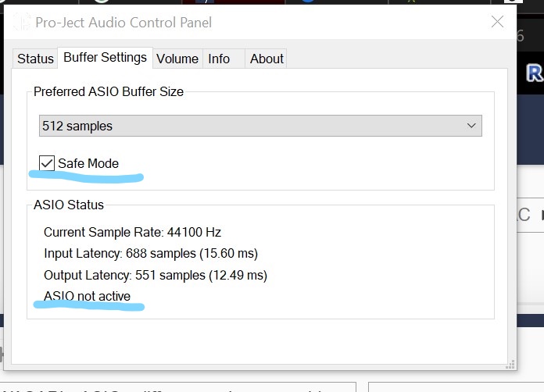Open the 512 samples combo box
The image size is (544, 392).
pos(260,126)
